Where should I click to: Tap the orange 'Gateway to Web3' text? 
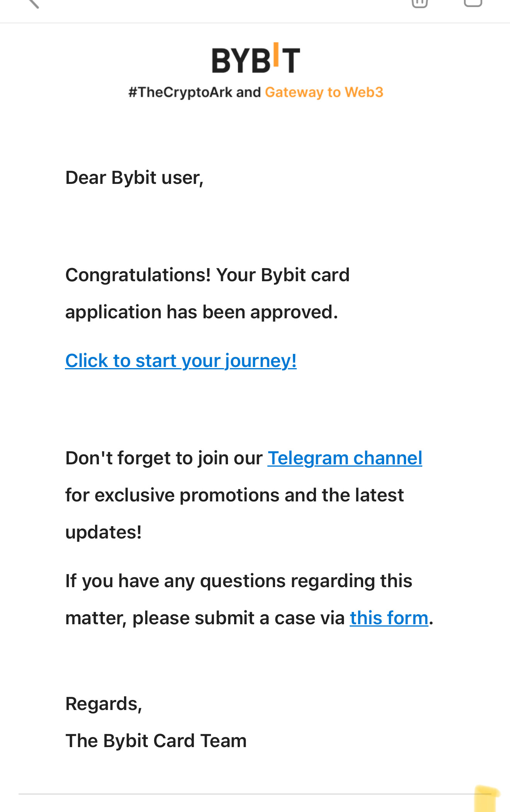pyautogui.click(x=324, y=92)
